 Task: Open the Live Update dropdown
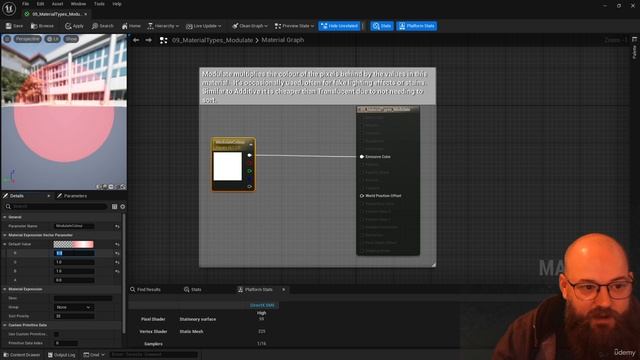pyautogui.click(x=204, y=26)
